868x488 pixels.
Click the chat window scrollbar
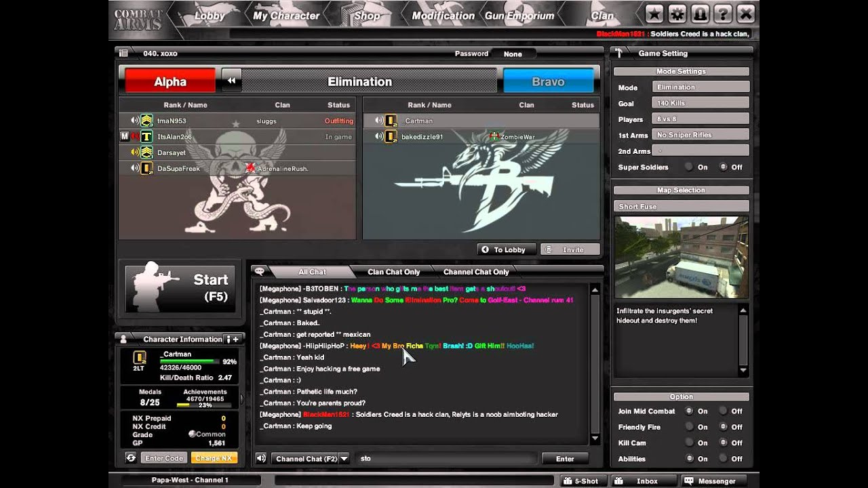point(595,363)
